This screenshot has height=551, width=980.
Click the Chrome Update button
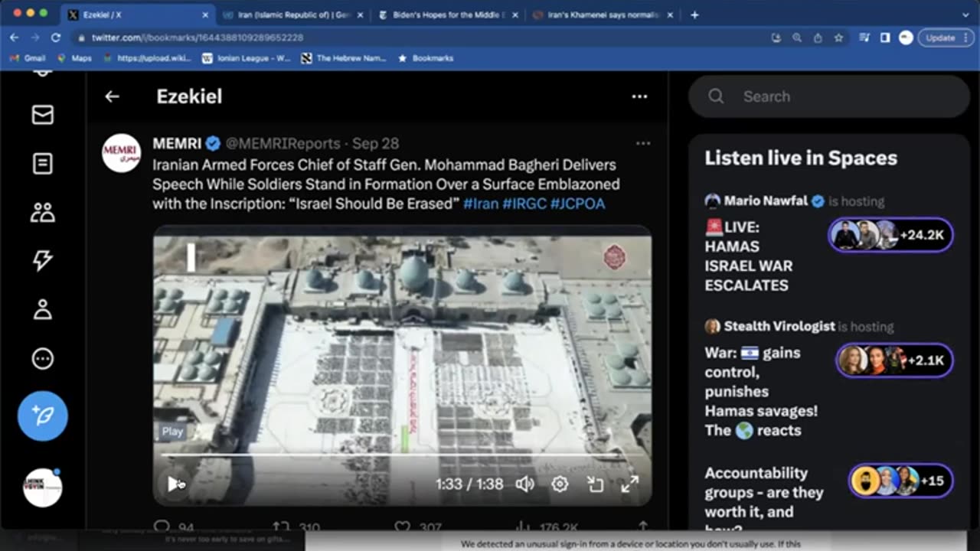[946, 37]
